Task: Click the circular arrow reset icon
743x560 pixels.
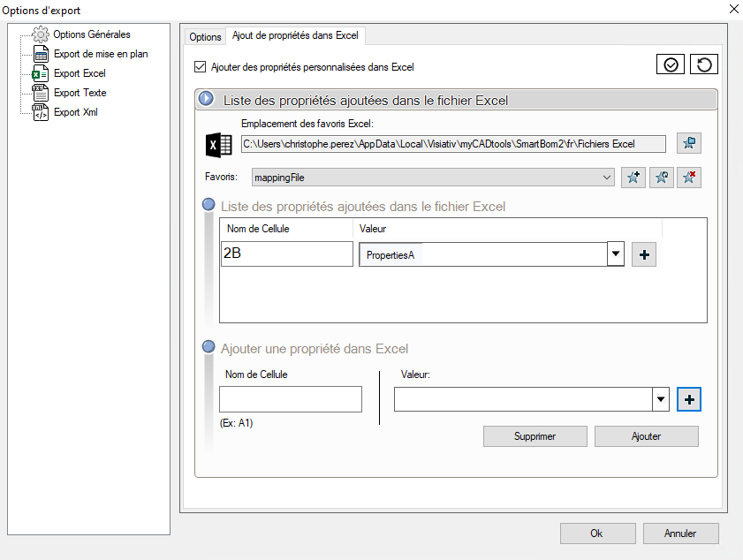Action: coord(703,65)
